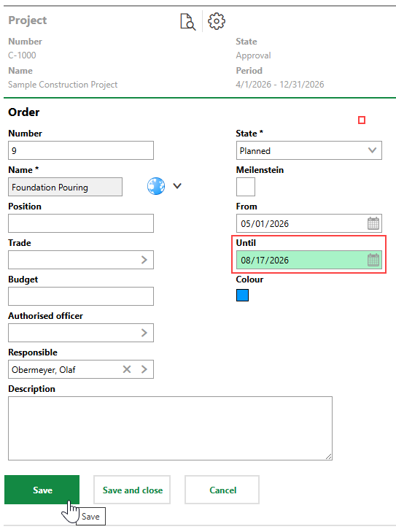Open the Trade selection arrow

point(144,260)
